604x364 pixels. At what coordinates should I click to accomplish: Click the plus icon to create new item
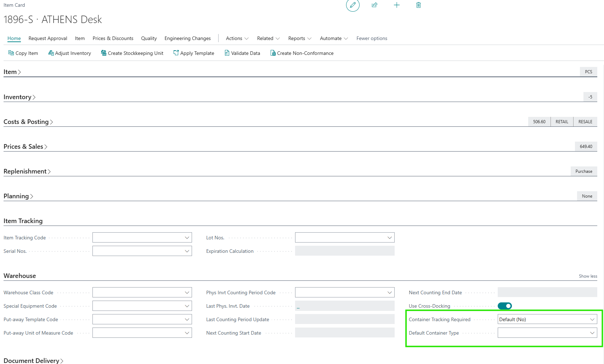(x=396, y=5)
